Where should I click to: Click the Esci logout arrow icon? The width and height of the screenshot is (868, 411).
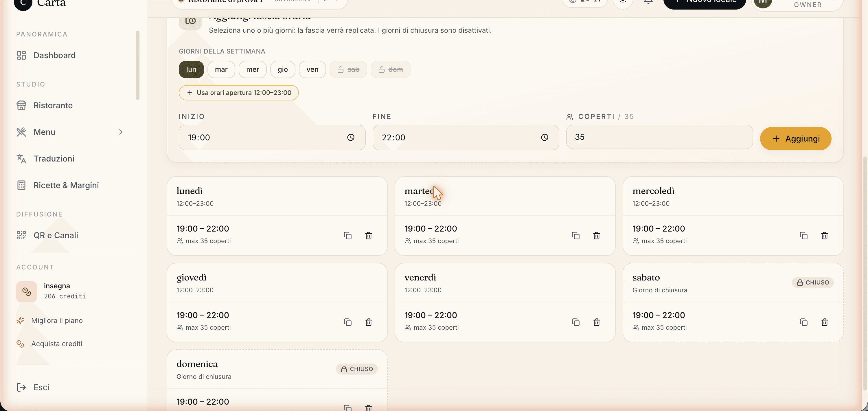[x=21, y=387]
